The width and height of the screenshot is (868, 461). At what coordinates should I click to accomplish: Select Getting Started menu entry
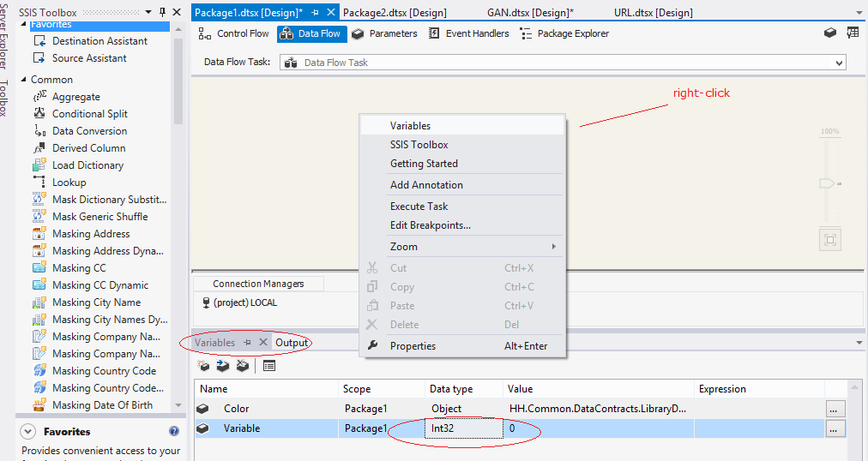click(462, 164)
